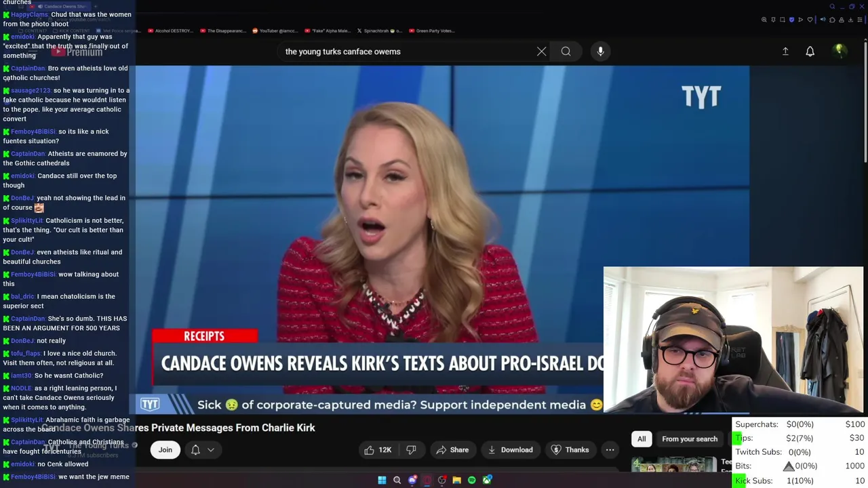
Task: Share the Candace Owens video
Action: [x=452, y=450]
